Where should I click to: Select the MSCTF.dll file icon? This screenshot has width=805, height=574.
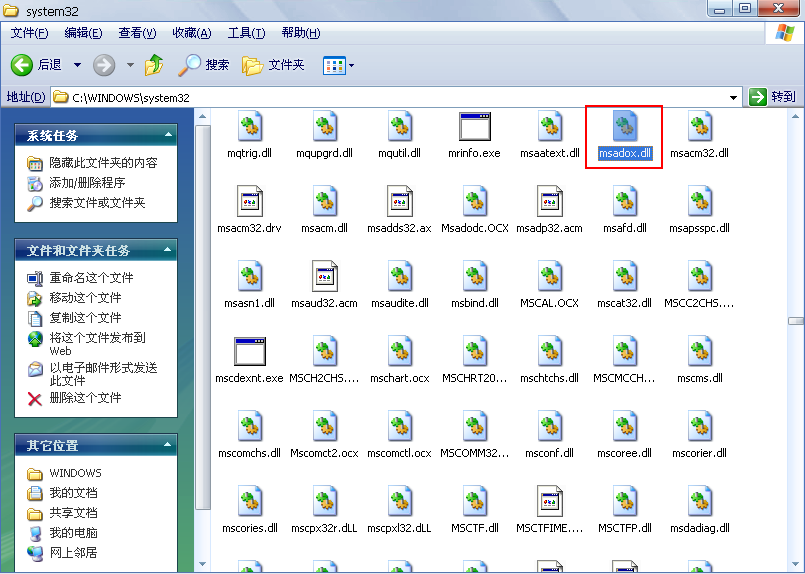[x=474, y=501]
